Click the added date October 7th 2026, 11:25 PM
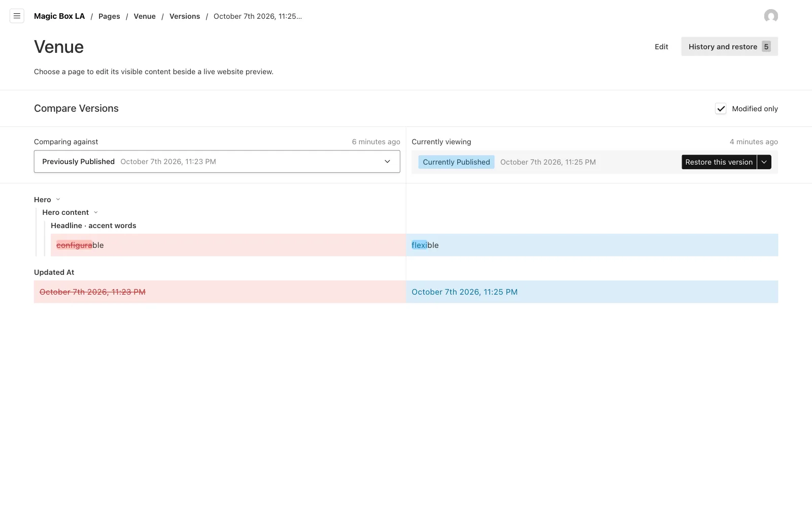Screen dimensions: 812x508 coord(464,292)
